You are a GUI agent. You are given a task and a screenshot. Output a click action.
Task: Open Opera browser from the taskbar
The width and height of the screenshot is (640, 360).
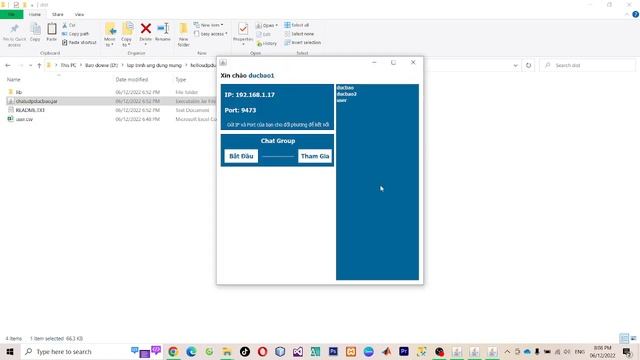tap(262, 351)
